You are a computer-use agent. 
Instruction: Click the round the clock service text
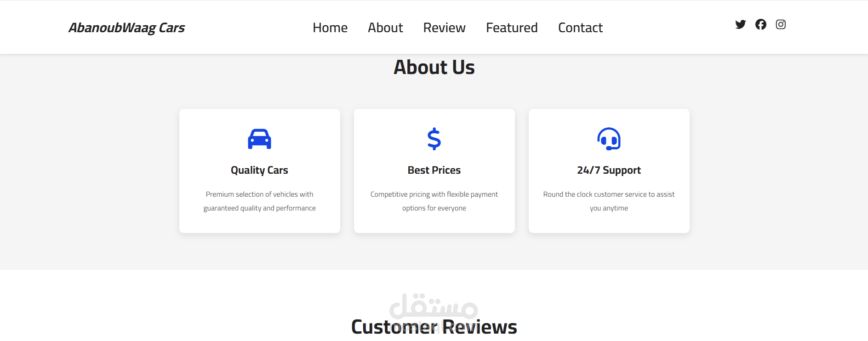point(609,201)
